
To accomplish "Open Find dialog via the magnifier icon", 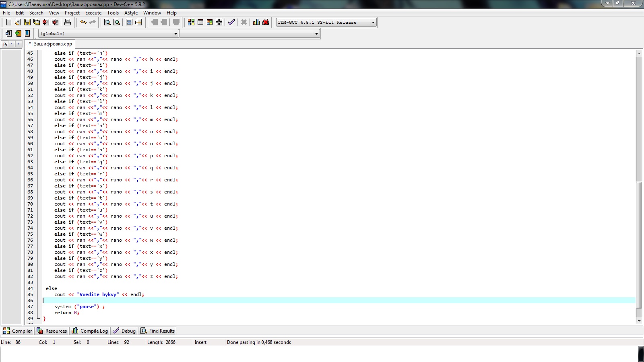I will (107, 22).
